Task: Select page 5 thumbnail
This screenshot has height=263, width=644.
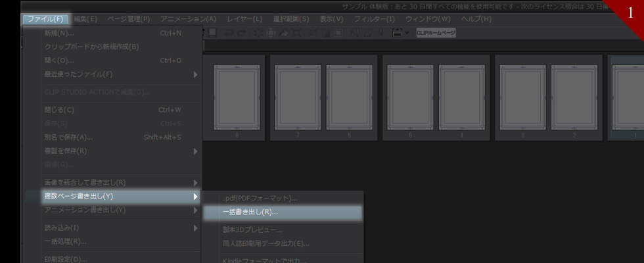Action: pos(410,98)
